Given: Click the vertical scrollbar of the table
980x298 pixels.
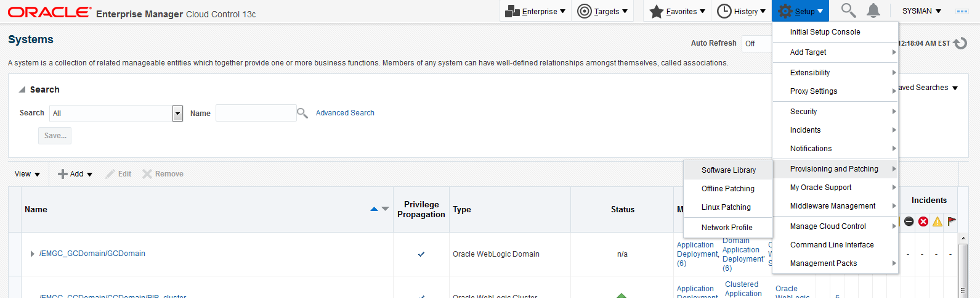Looking at the screenshot, I should (x=964, y=265).
